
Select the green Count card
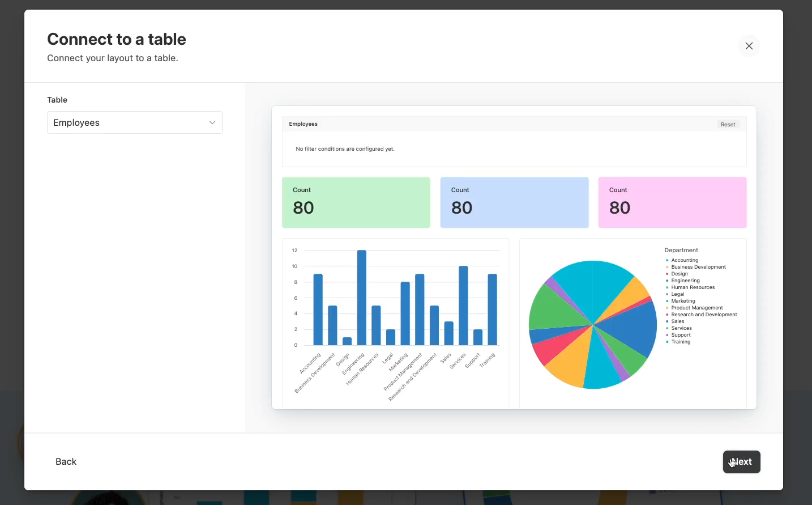356,202
